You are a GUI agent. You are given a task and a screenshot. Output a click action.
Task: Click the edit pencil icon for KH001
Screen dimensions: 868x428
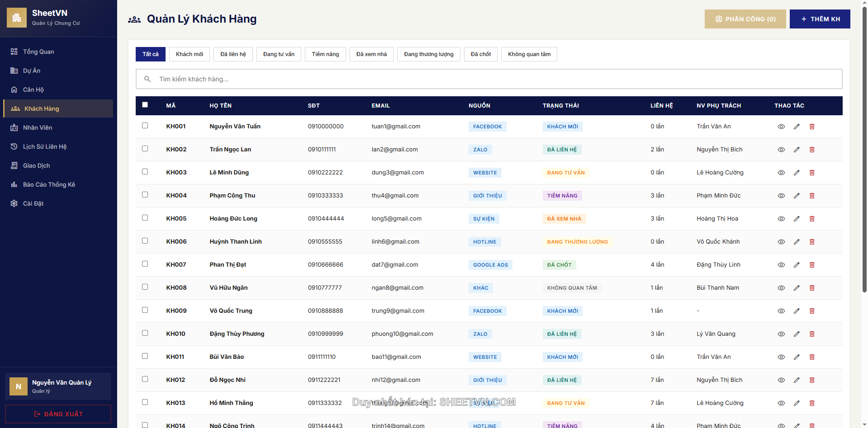pyautogui.click(x=797, y=127)
